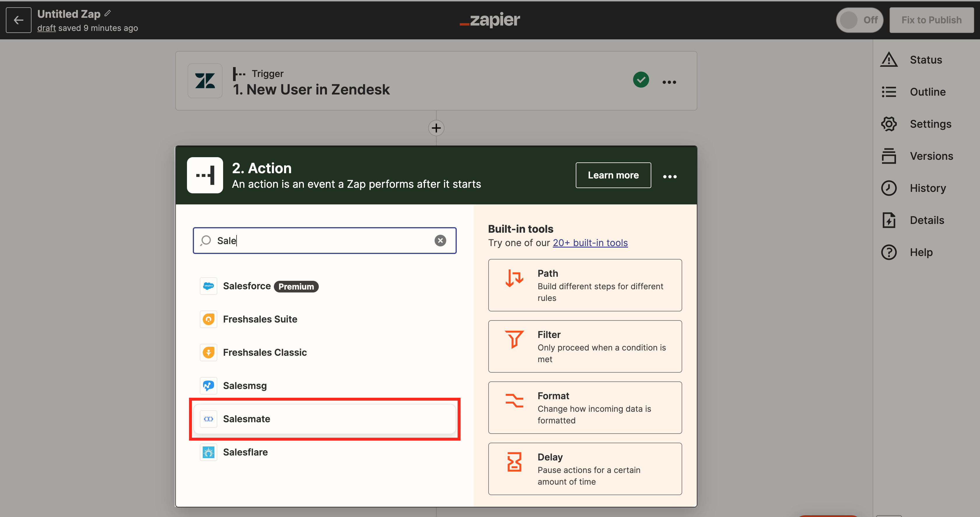The image size is (980, 517).
Task: Click the Trigger label icon
Action: [239, 74]
